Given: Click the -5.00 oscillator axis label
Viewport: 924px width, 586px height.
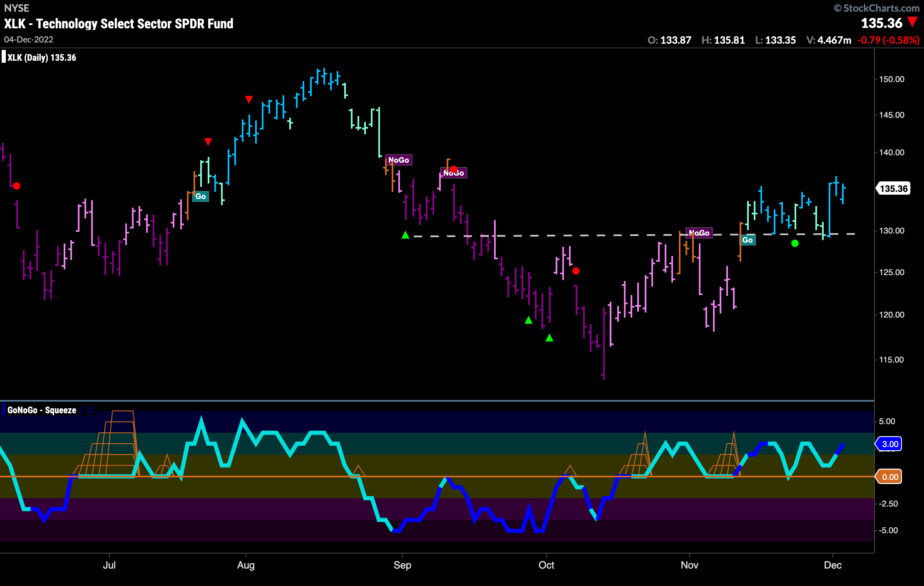Looking at the screenshot, I should click(x=888, y=530).
